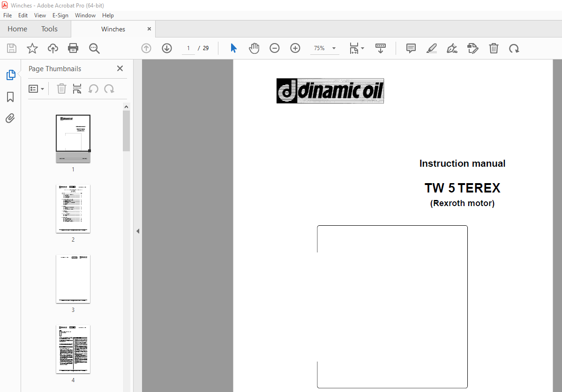
Task: Click the page number input field
Action: [188, 48]
